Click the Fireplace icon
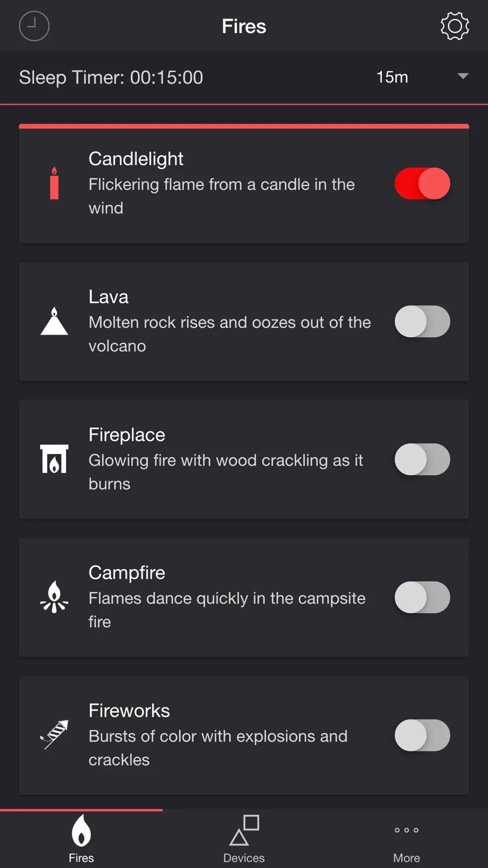 pos(54,459)
